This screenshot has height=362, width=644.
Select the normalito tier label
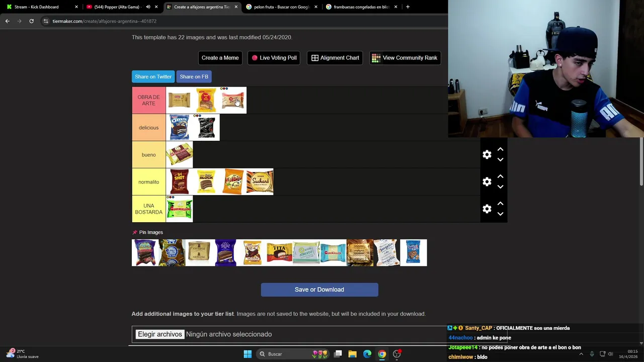(x=148, y=182)
